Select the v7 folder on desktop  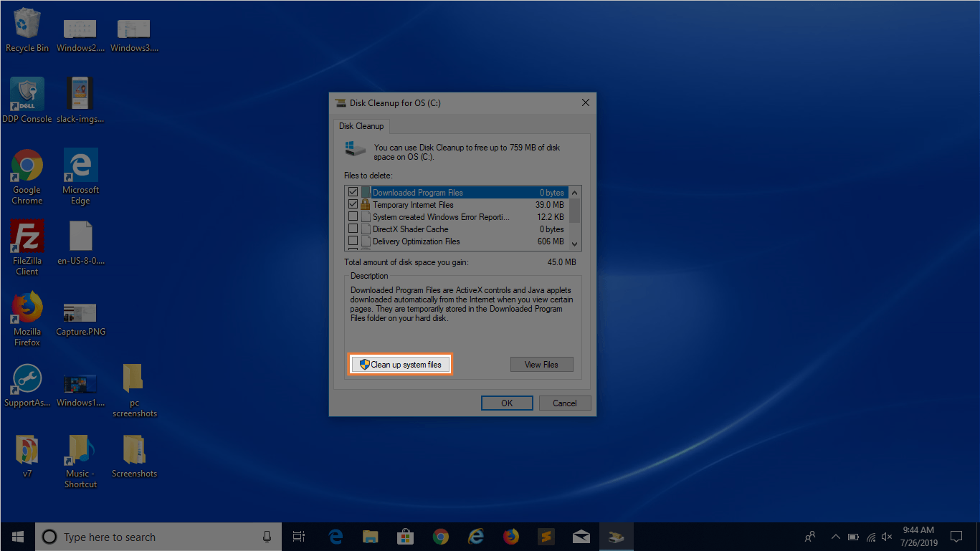(27, 456)
